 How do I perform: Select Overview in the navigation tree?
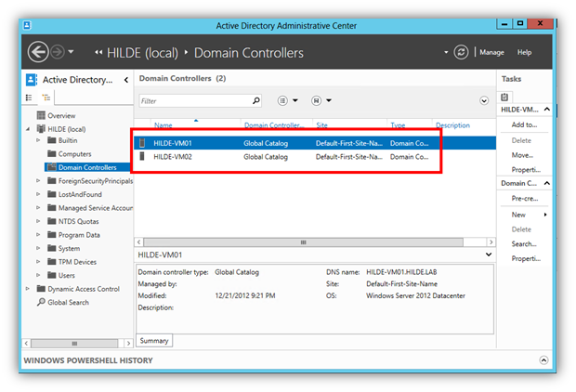tap(61, 116)
